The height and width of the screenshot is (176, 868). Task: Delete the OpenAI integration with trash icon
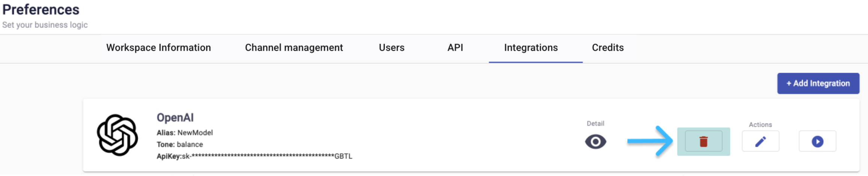point(704,141)
